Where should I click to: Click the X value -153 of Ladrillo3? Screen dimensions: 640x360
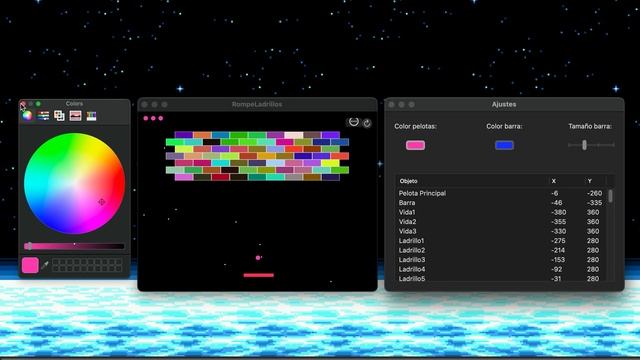click(x=558, y=260)
